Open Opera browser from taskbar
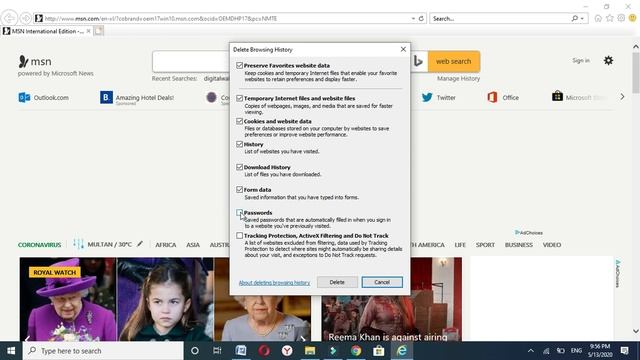Image resolution: width=640 pixels, height=360 pixels. click(264, 351)
